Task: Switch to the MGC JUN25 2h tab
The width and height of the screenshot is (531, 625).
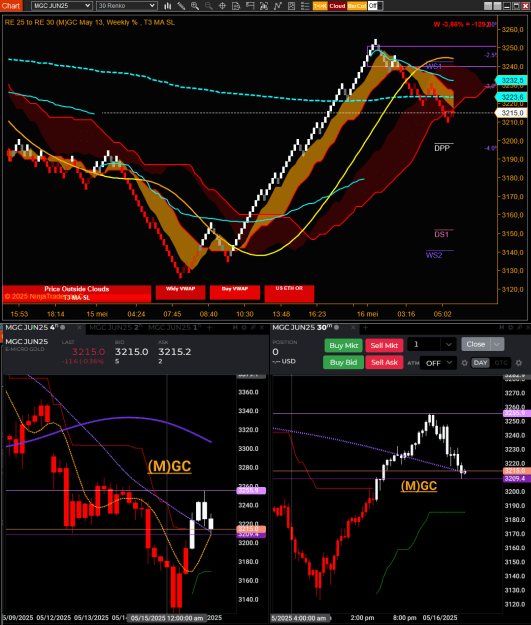Action: [114, 328]
